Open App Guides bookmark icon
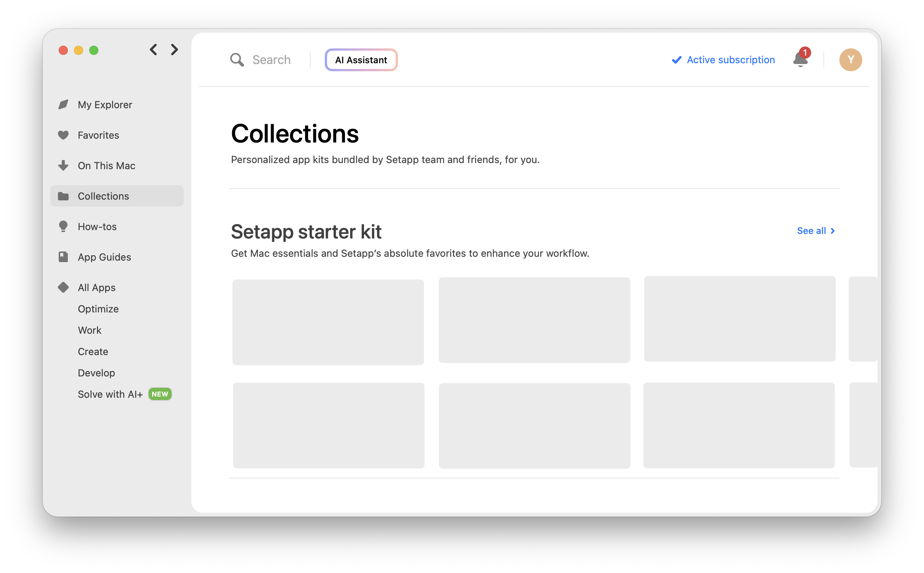The height and width of the screenshot is (573, 924). coord(63,257)
